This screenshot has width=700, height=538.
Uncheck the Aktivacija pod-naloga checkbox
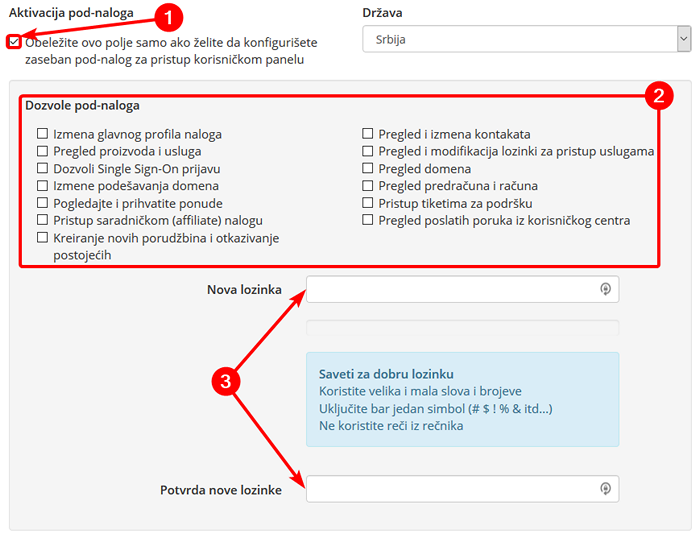coord(14,42)
